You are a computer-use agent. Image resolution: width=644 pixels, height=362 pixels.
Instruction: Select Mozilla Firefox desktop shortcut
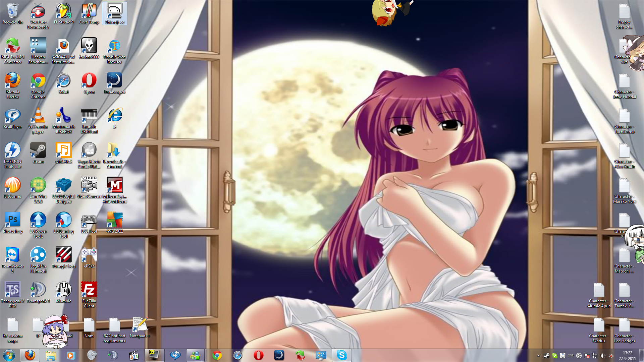pos(12,85)
